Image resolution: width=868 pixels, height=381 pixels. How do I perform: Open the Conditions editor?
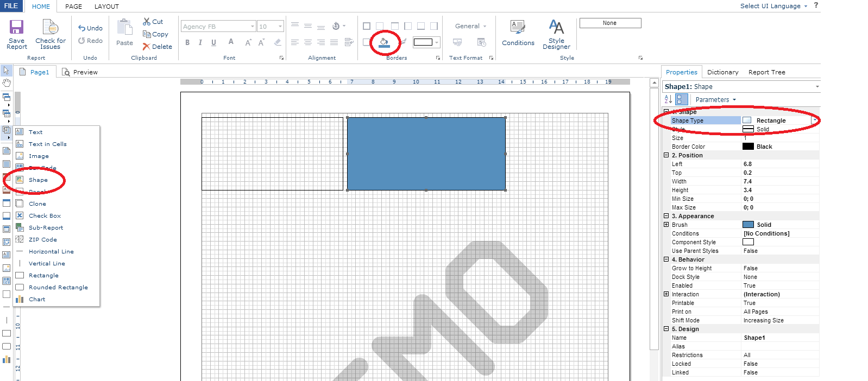pos(518,33)
